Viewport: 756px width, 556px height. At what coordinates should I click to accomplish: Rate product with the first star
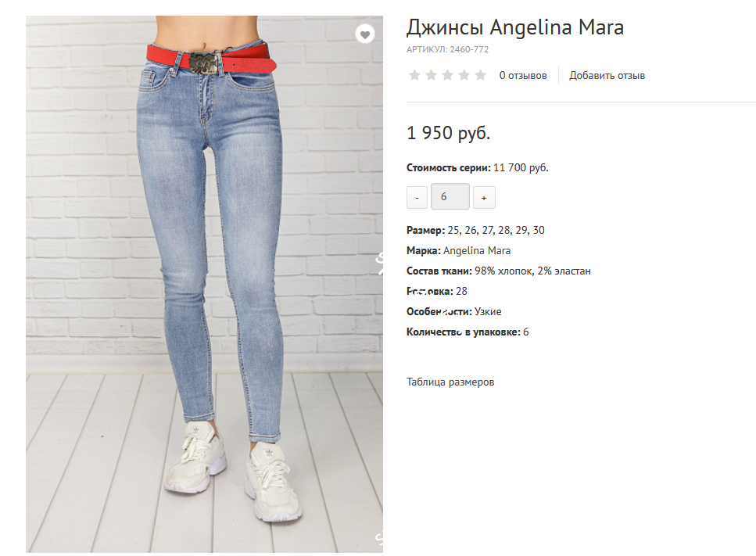[414, 75]
